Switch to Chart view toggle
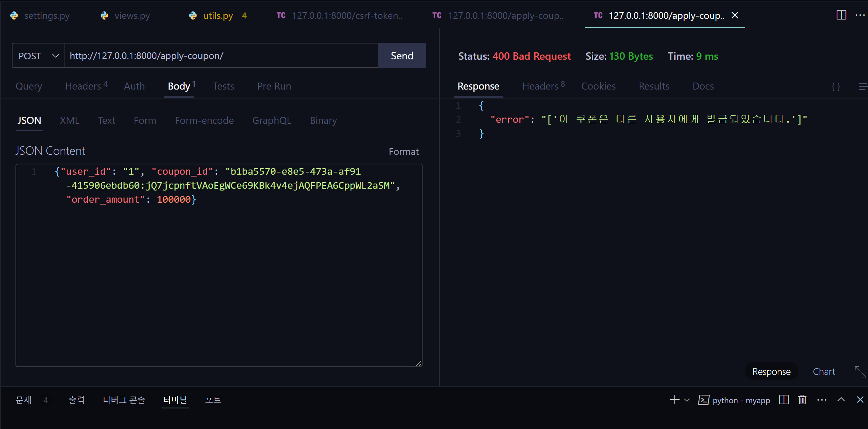This screenshot has height=429, width=868. click(824, 372)
